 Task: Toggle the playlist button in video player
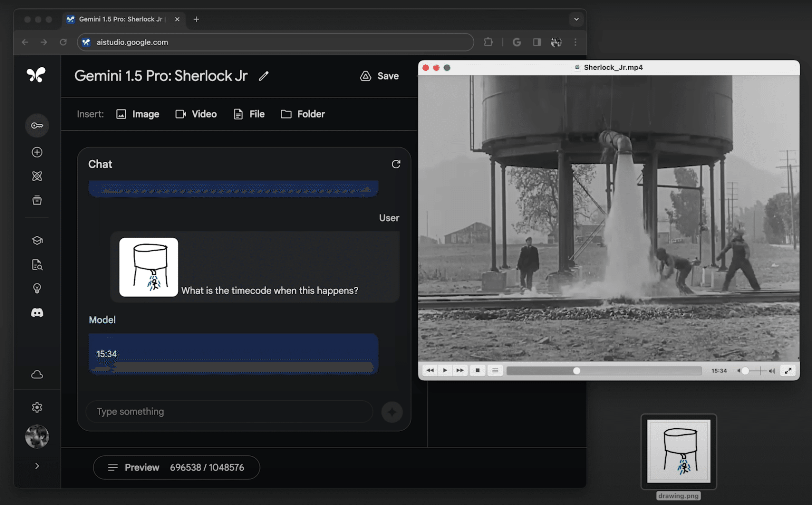pos(495,370)
